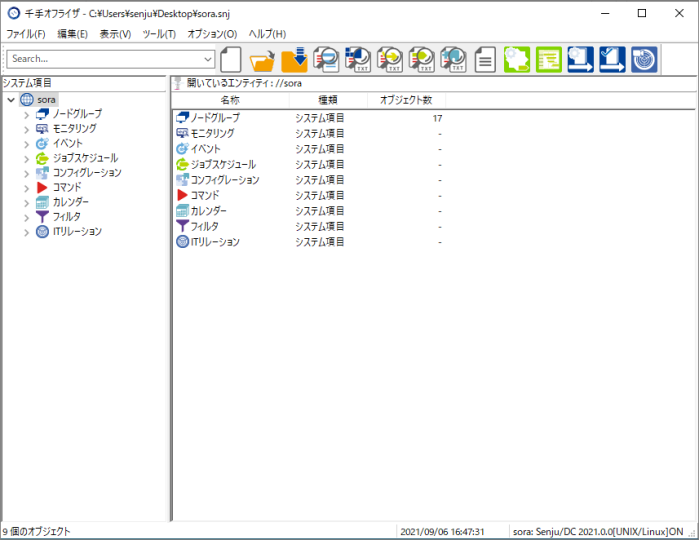Click the カレンダー icon in the list pane
Image resolution: width=699 pixels, height=540 pixels.
click(x=182, y=210)
